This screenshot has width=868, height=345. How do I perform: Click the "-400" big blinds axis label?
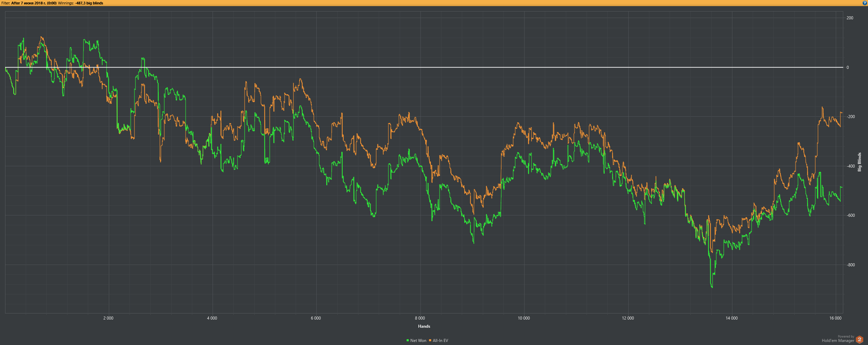pos(851,166)
